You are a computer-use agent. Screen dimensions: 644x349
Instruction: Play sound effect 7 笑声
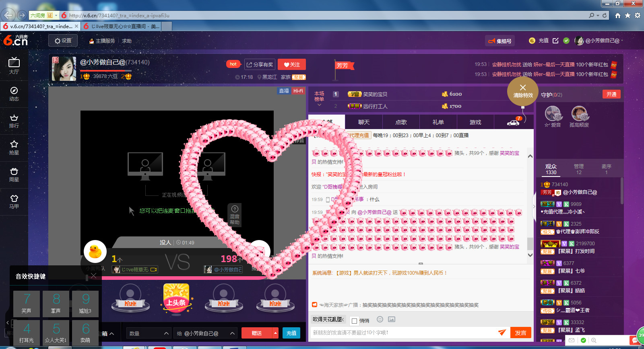click(x=27, y=304)
